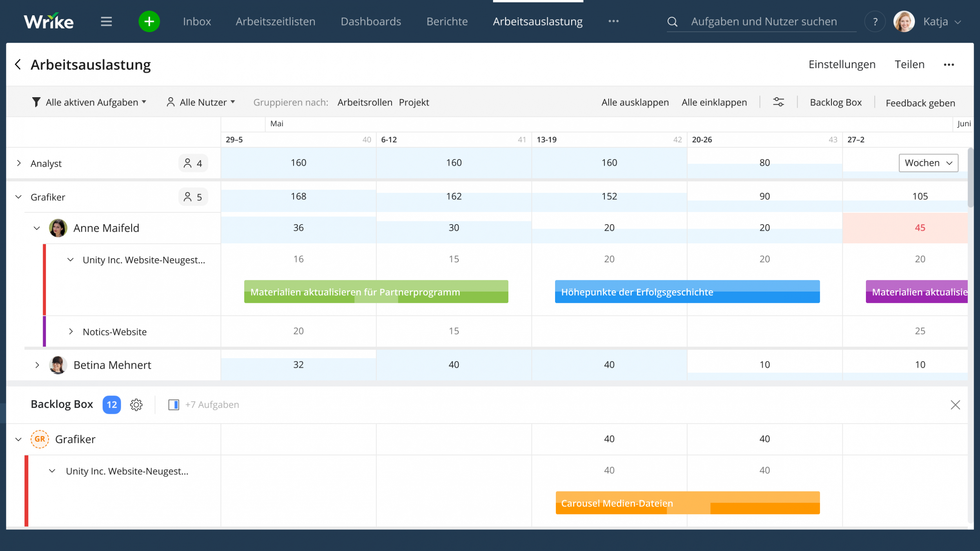Viewport: 980px width, 551px height.
Task: Click Alle ausklappen
Action: (635, 102)
